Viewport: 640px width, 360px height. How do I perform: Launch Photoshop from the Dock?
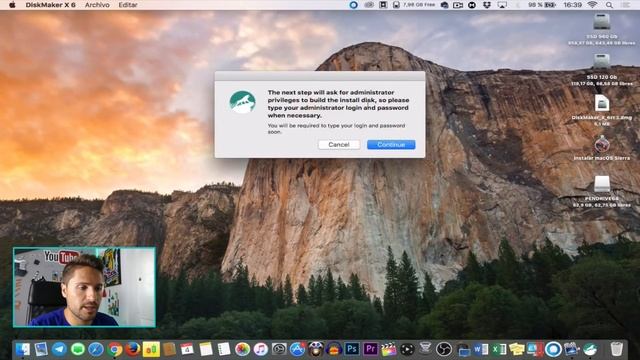pyautogui.click(x=352, y=349)
